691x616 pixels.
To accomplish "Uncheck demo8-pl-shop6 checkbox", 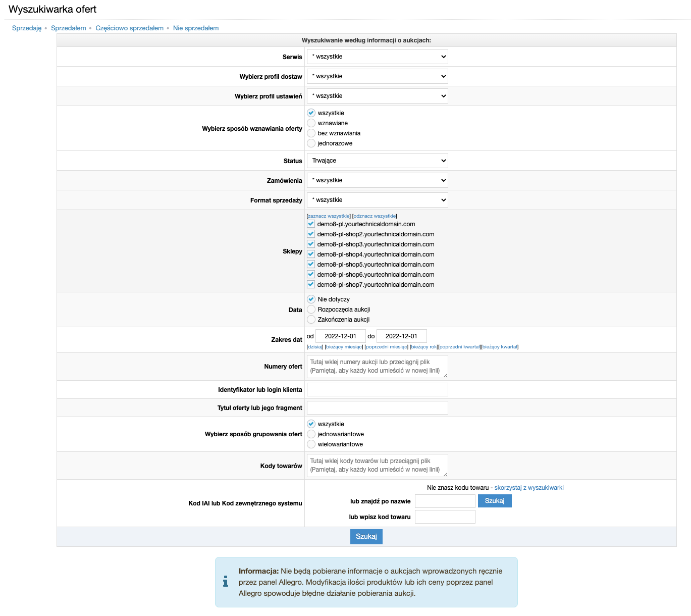I will click(x=311, y=274).
